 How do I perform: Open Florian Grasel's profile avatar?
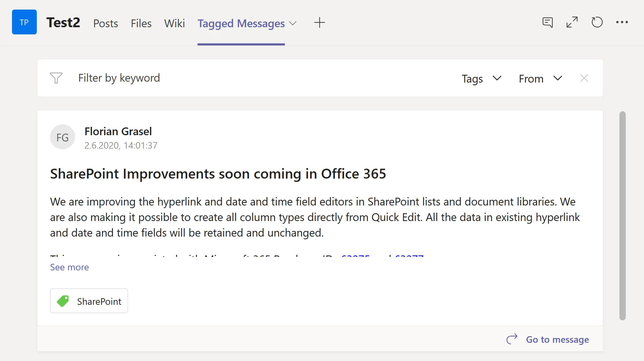pyautogui.click(x=62, y=137)
